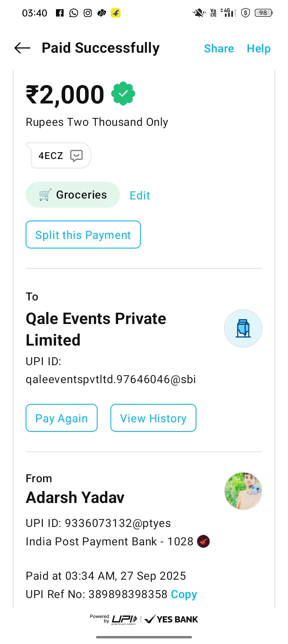The image size is (288, 644).
Task: Tap Instagram notification icon in status bar
Action: click(88, 13)
